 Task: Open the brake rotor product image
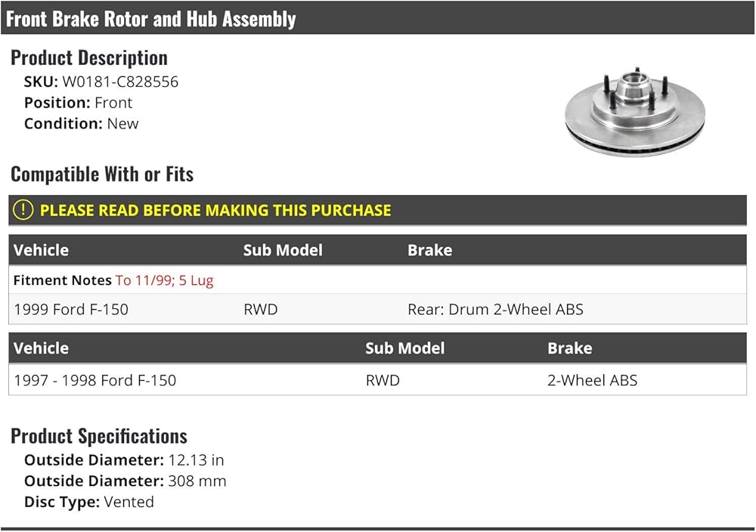[634, 113]
